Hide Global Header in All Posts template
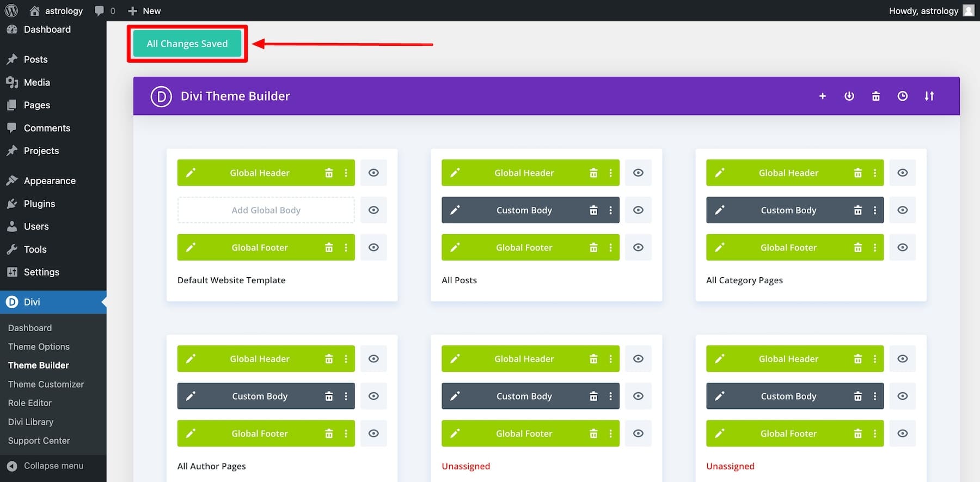This screenshot has height=482, width=980. (x=638, y=173)
